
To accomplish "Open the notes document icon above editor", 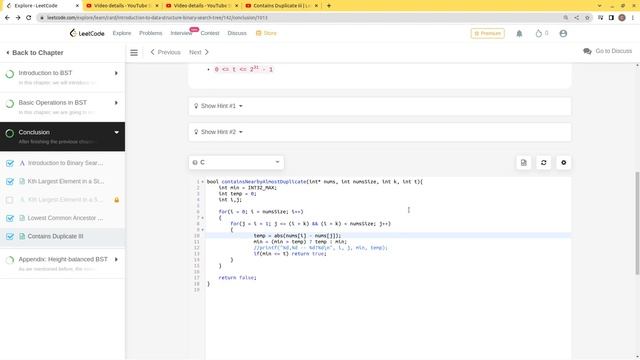I will pyautogui.click(x=524, y=162).
